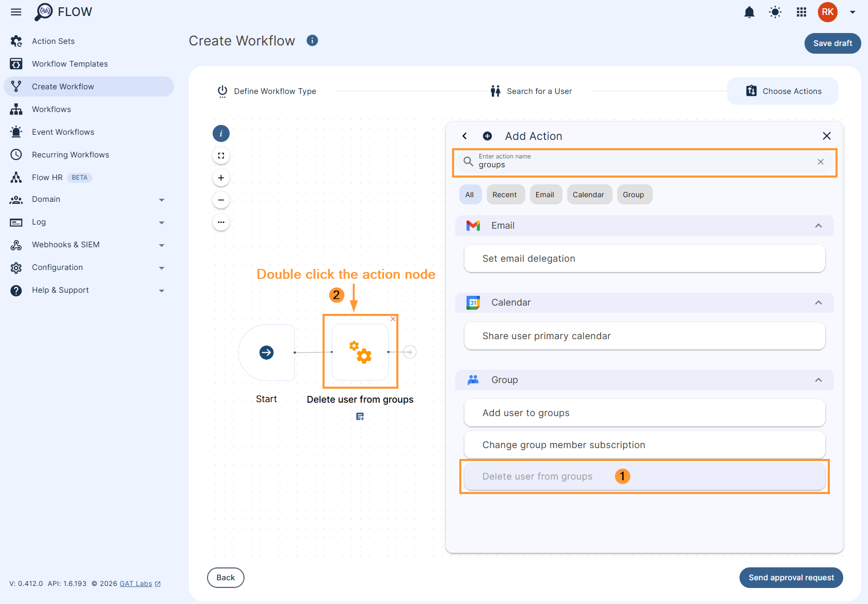Filter actions by Group category
Image resolution: width=868 pixels, height=604 pixels.
(634, 194)
